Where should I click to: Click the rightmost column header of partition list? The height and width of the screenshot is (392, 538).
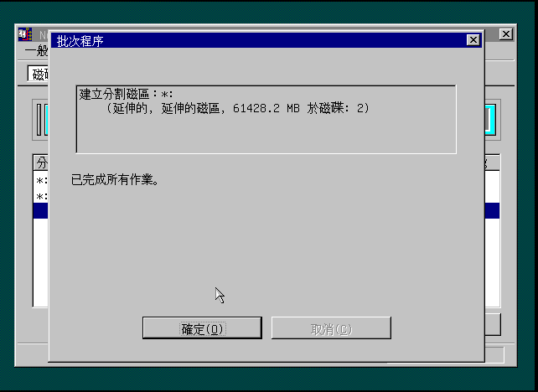pos(492,162)
